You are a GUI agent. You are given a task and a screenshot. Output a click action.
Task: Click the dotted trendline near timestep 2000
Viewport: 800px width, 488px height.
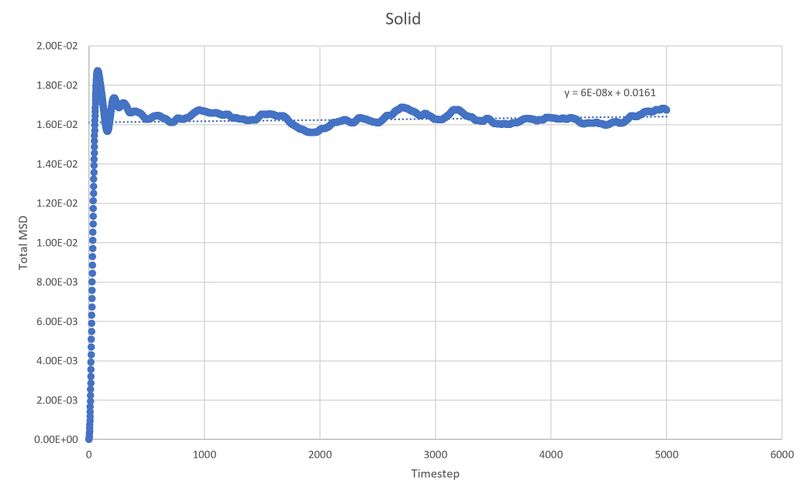[320, 120]
